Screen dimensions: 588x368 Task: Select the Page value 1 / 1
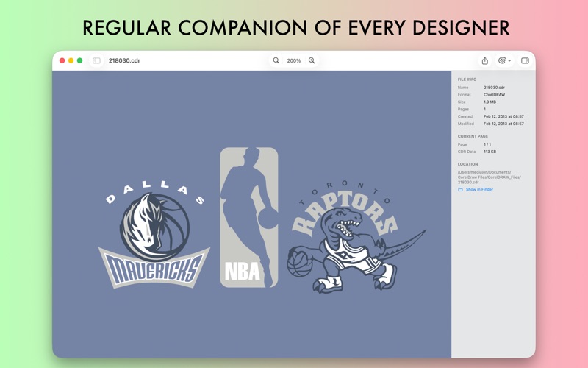(x=487, y=144)
